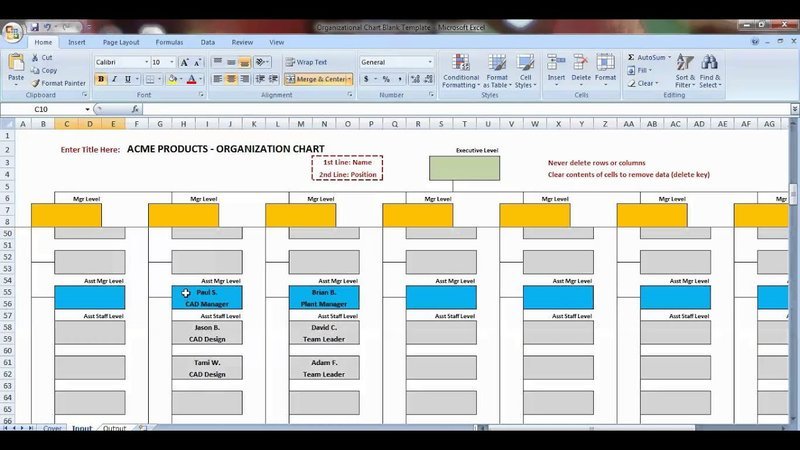Click into the formula bar
The height and width of the screenshot is (450, 800).
tap(466, 109)
